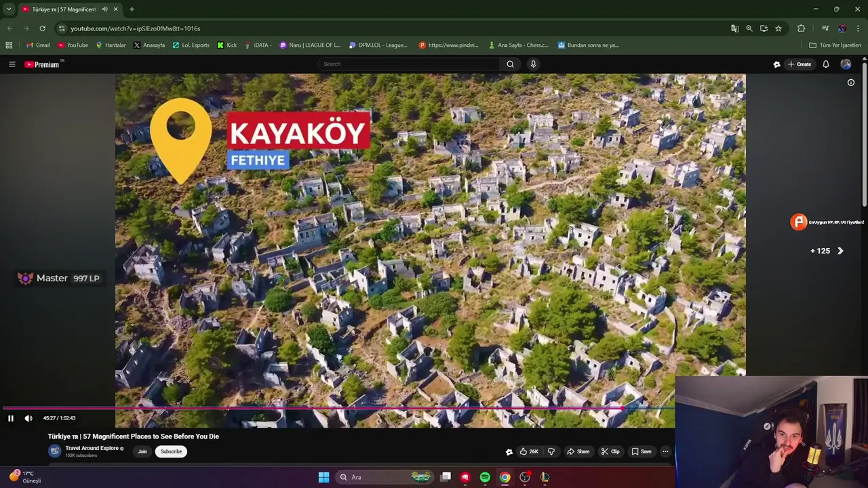Show next overlay item with arrow
Viewport: 868px width, 488px height.
coord(840,251)
